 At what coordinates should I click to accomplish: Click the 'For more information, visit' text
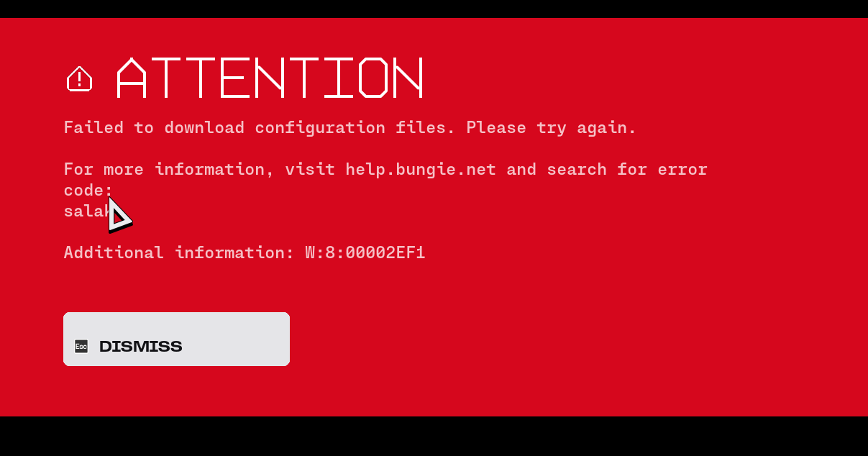pyautogui.click(x=199, y=170)
